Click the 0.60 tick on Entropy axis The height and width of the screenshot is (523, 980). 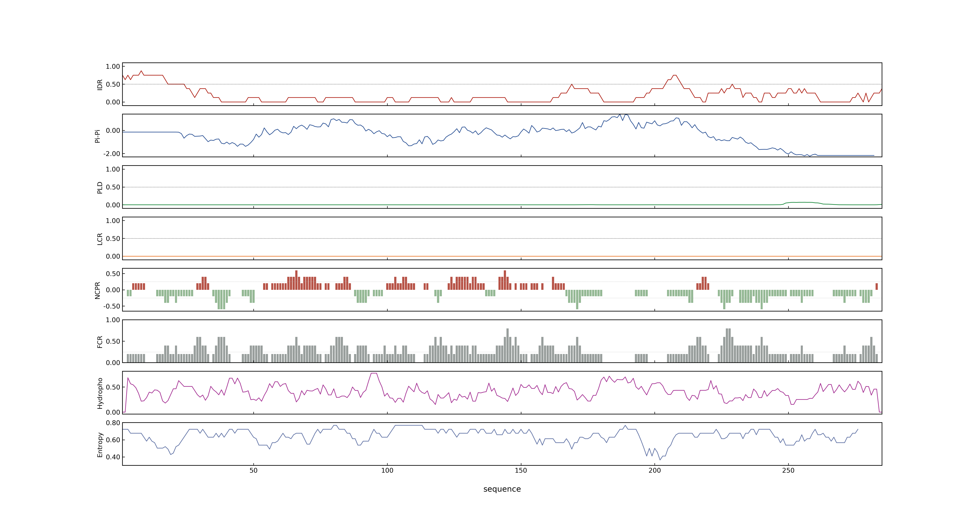(x=113, y=440)
